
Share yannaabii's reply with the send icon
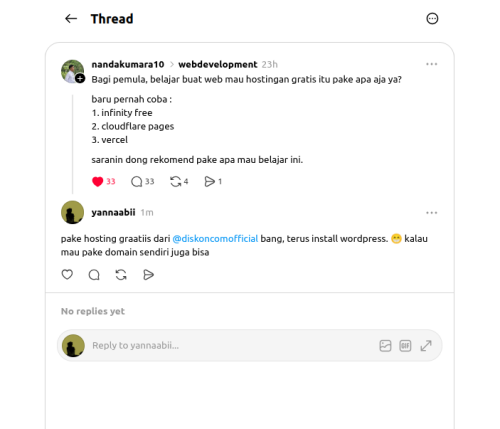(x=148, y=275)
